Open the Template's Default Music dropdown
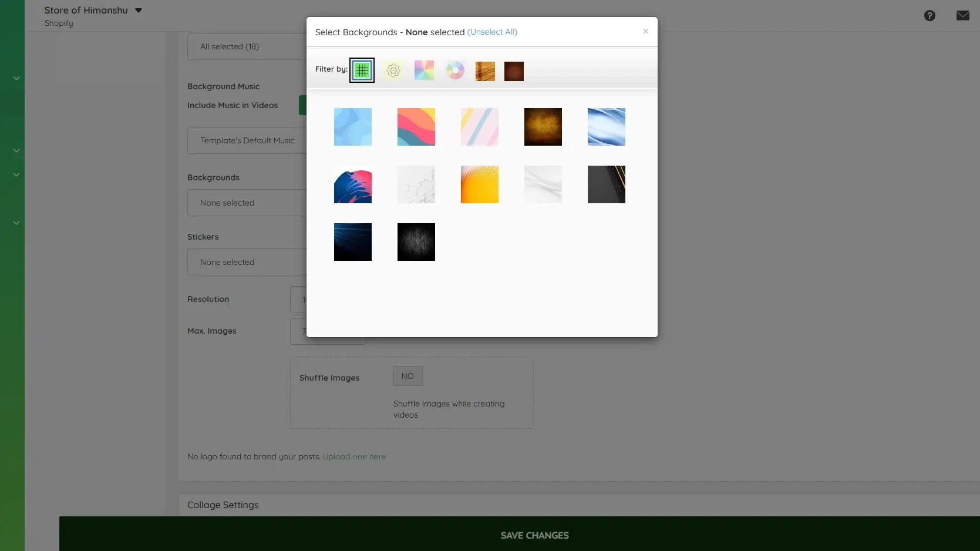The height and width of the screenshot is (551, 980). pyautogui.click(x=247, y=140)
